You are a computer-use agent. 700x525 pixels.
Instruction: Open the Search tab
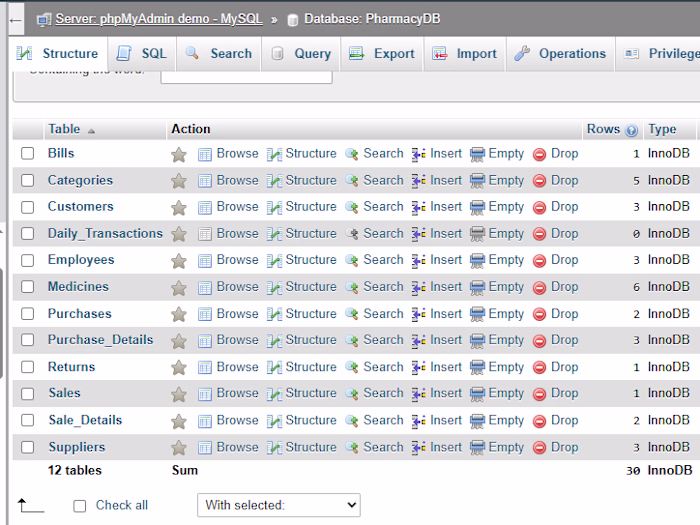219,54
